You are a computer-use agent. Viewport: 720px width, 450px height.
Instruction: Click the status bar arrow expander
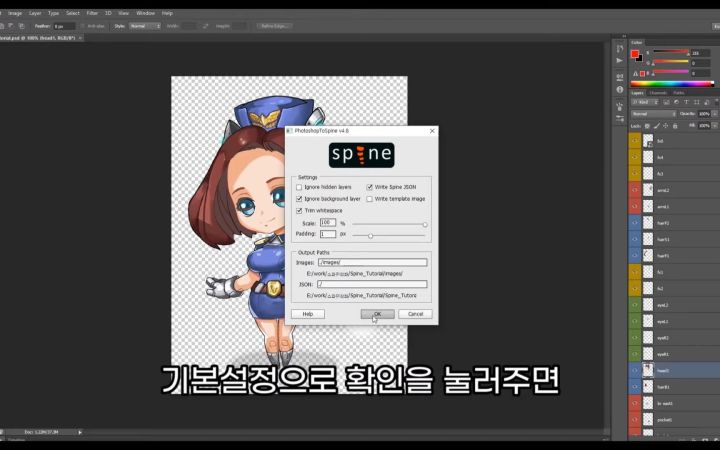pyautogui.click(x=80, y=432)
